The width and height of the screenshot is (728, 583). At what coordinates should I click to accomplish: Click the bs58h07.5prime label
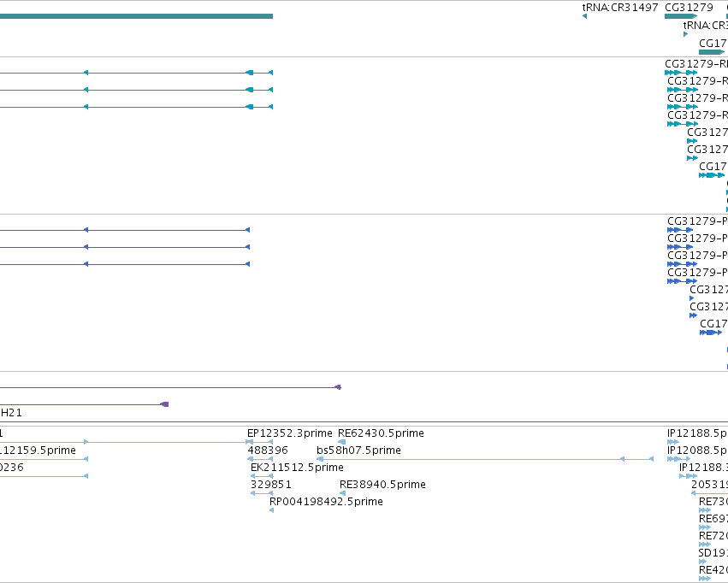tap(358, 450)
